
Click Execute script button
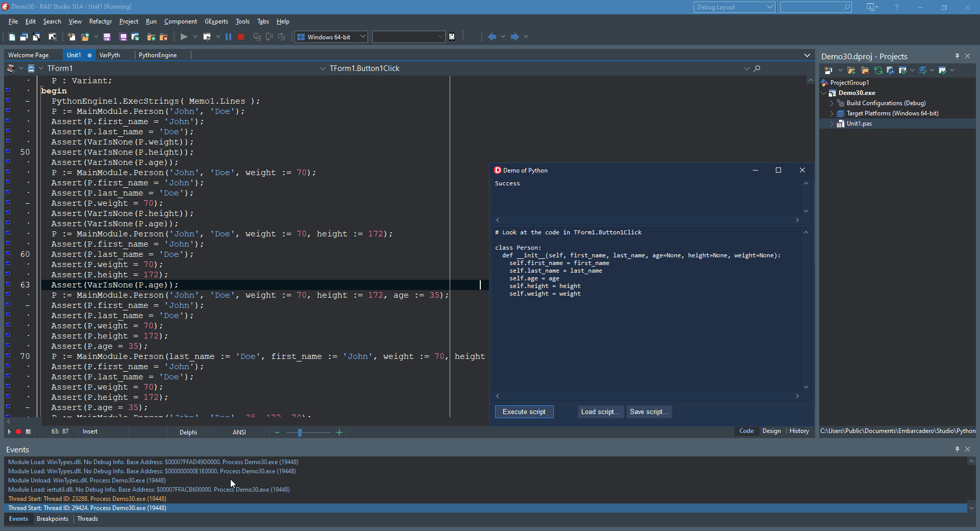(524, 412)
